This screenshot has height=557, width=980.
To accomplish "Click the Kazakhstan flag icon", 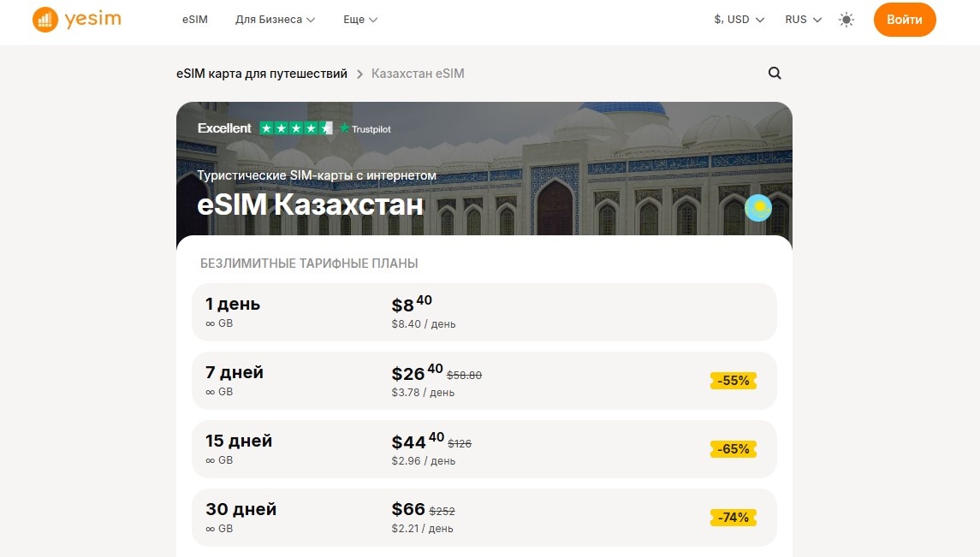I will [757, 207].
